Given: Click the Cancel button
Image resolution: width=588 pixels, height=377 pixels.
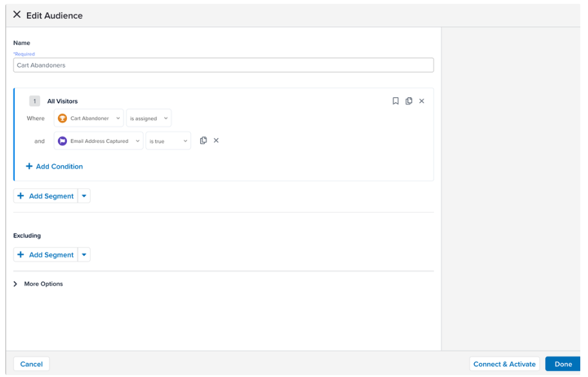Looking at the screenshot, I should 32,364.
